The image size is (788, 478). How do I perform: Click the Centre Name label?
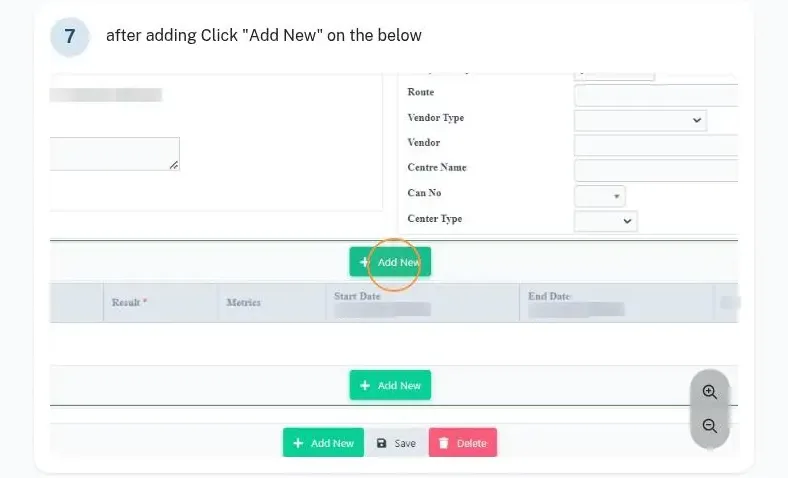coord(437,167)
